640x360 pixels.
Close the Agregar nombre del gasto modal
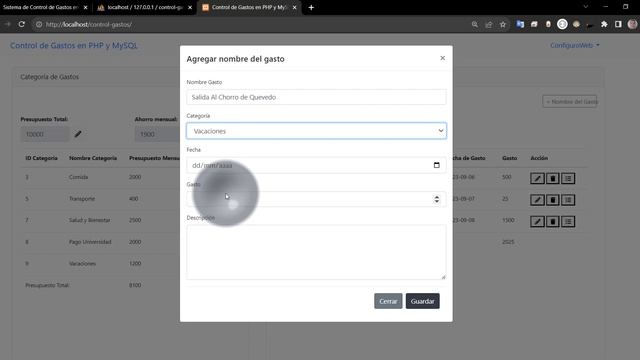pyautogui.click(x=442, y=58)
